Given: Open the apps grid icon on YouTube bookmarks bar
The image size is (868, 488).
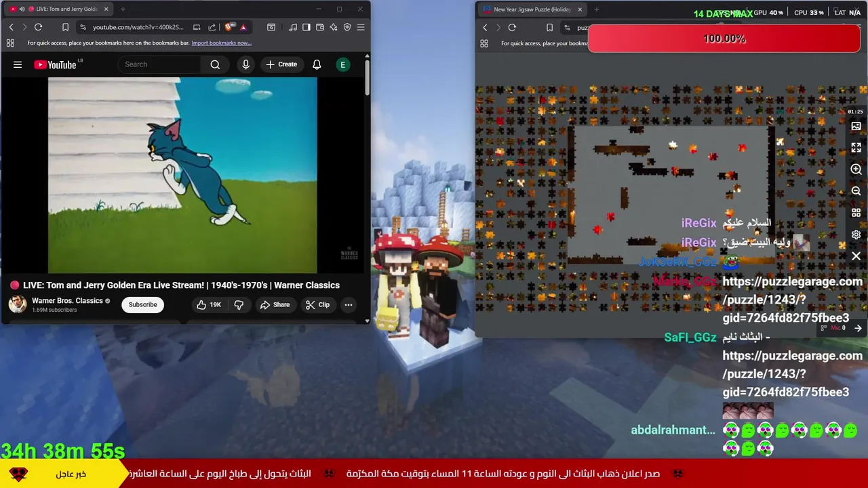Looking at the screenshot, I should 10,43.
